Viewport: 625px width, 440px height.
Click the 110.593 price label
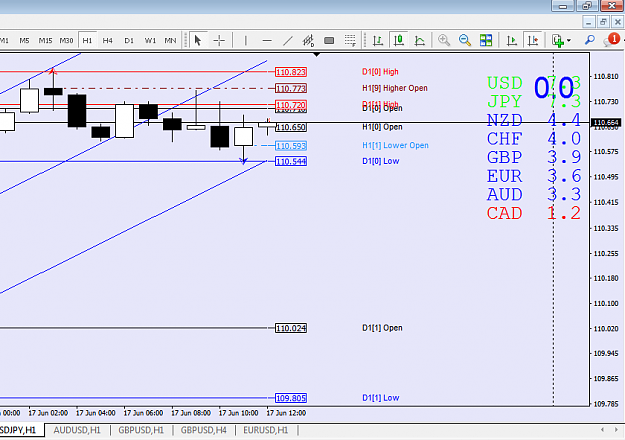291,146
